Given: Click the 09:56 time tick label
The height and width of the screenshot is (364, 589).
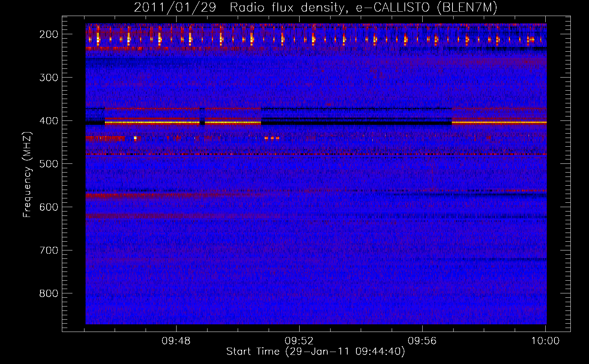Looking at the screenshot, I should click(x=422, y=341).
